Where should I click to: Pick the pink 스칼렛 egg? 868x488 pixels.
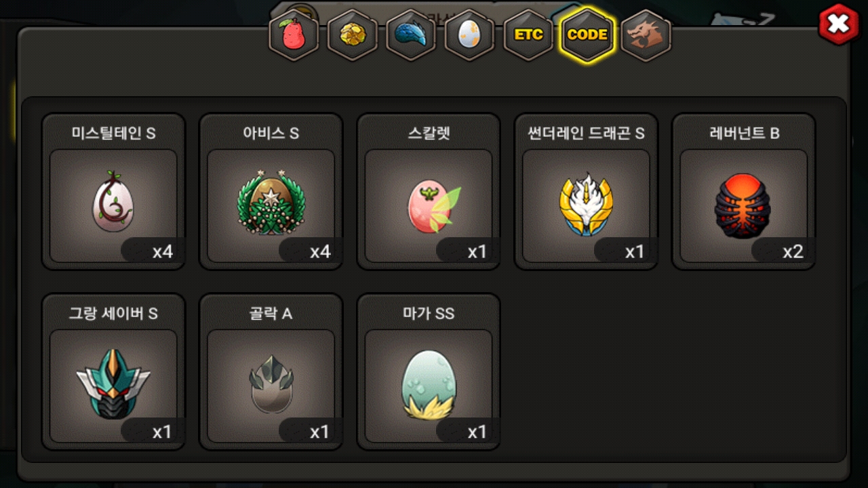pos(429,206)
